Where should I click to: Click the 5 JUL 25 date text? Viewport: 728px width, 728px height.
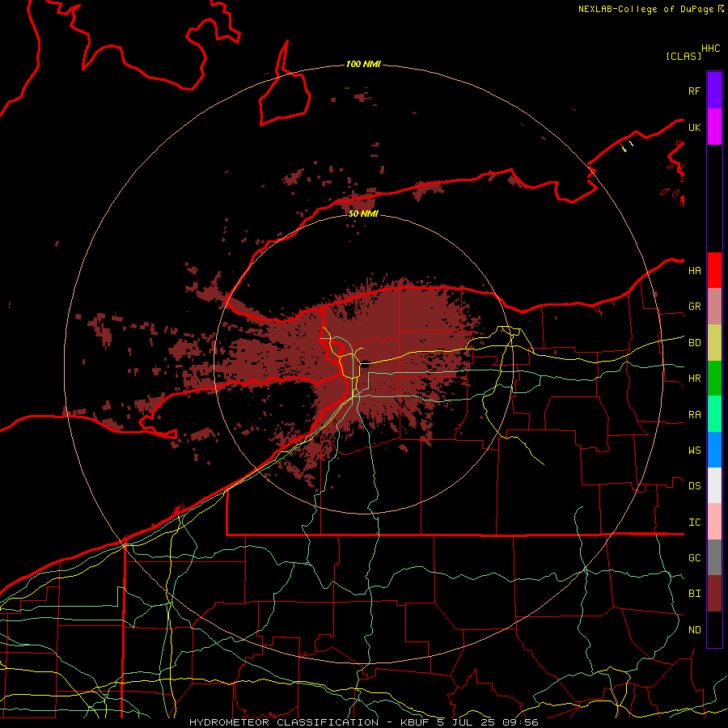(466, 722)
